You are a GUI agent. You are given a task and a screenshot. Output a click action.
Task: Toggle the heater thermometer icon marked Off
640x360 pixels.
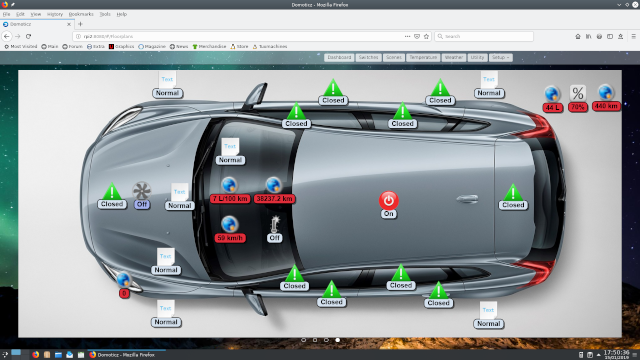(275, 224)
